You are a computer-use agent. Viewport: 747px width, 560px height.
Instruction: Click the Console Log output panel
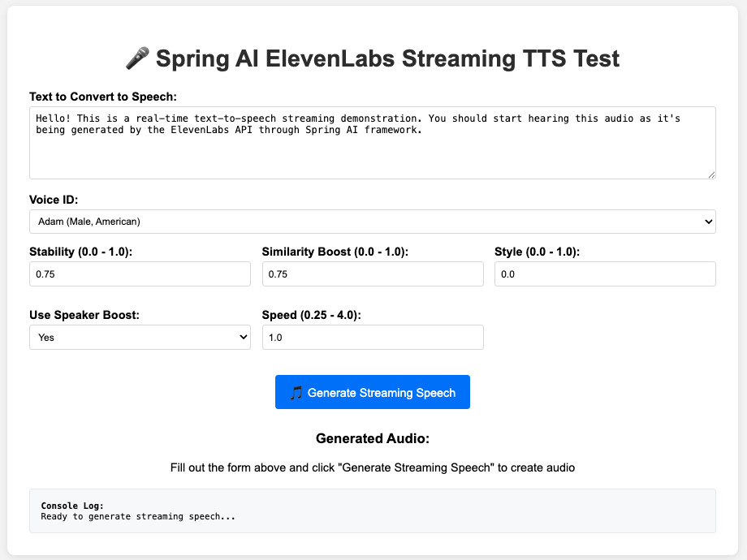tap(373, 511)
